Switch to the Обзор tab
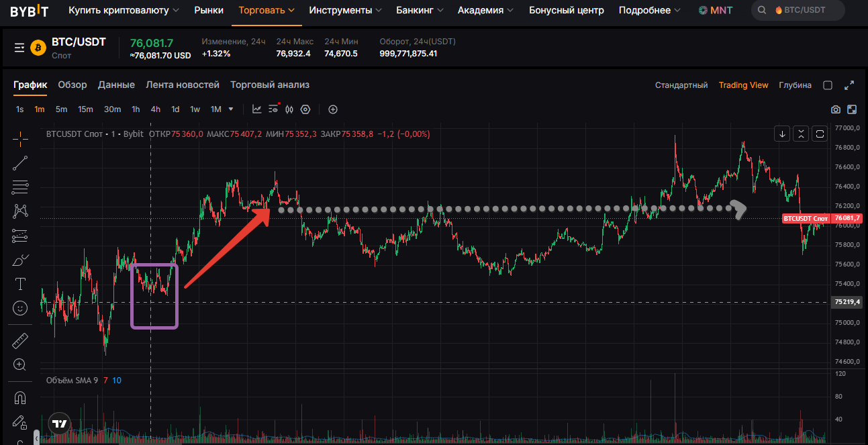 click(73, 85)
